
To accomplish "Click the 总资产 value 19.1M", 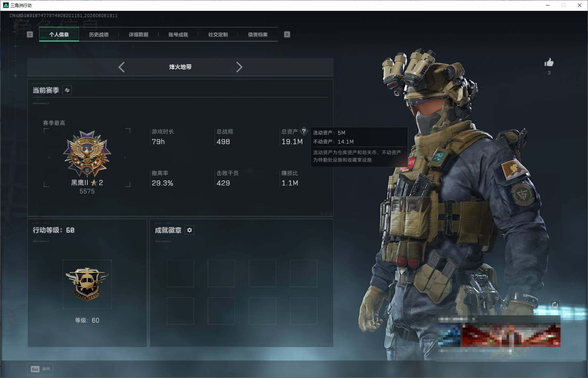I will pos(292,141).
